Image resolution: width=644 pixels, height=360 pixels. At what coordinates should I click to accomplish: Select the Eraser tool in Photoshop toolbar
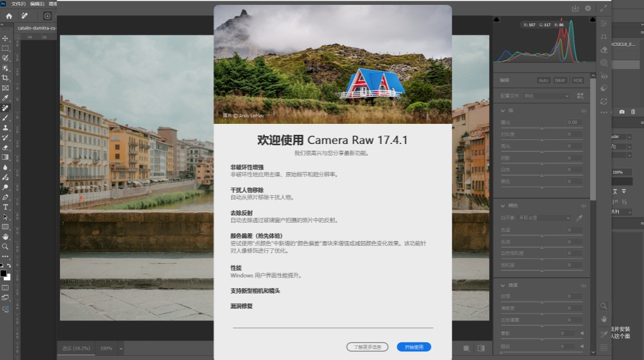pyautogui.click(x=5, y=148)
